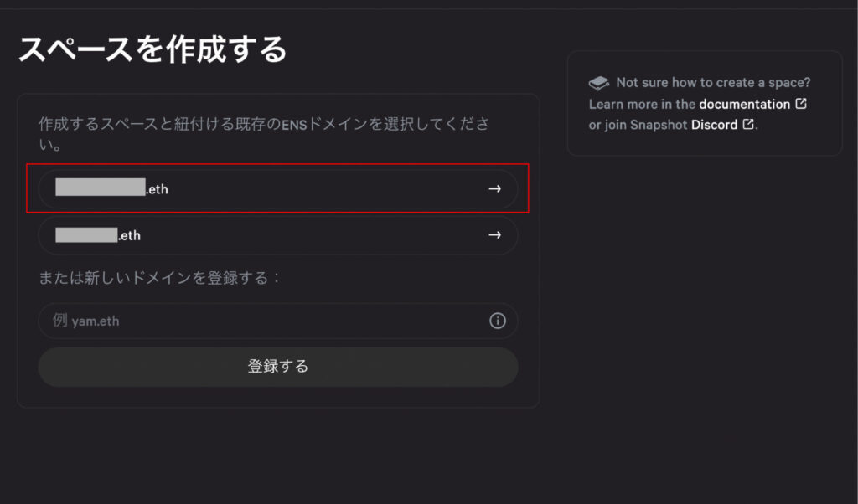Click the book icon in the help card

point(598,83)
